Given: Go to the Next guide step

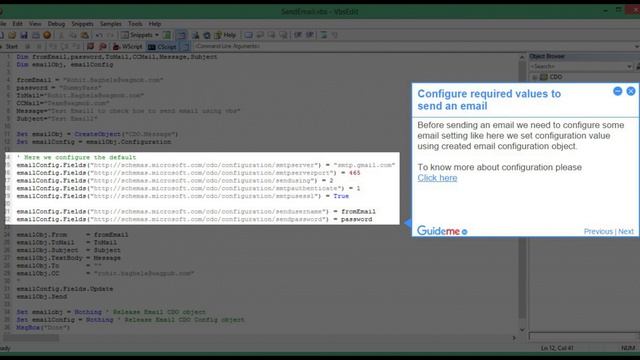Looking at the screenshot, I should point(626,231).
